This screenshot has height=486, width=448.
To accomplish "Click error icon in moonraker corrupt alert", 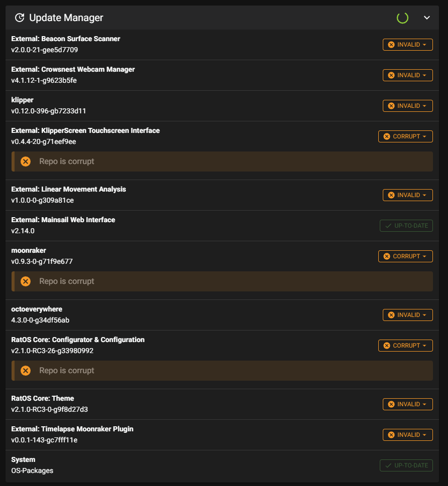I will (x=26, y=281).
